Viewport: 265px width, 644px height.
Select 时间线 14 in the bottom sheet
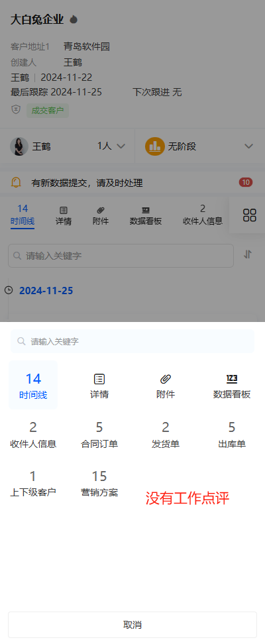point(33,385)
